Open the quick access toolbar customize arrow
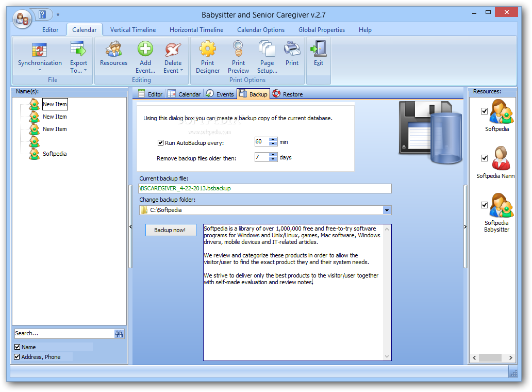 [x=58, y=14]
